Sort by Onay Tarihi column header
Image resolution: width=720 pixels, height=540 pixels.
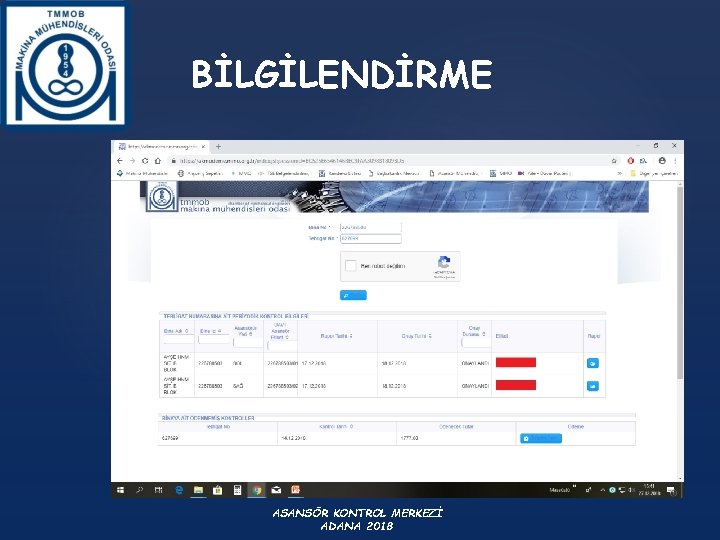click(417, 336)
